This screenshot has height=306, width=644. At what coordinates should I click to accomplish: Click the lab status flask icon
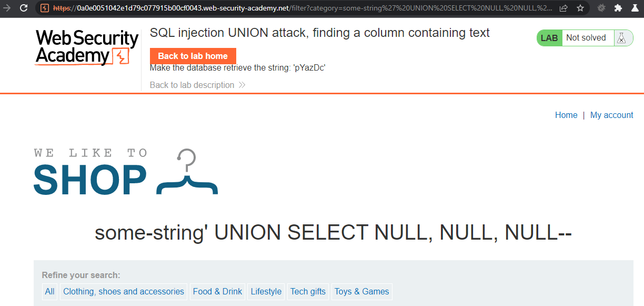coord(621,38)
